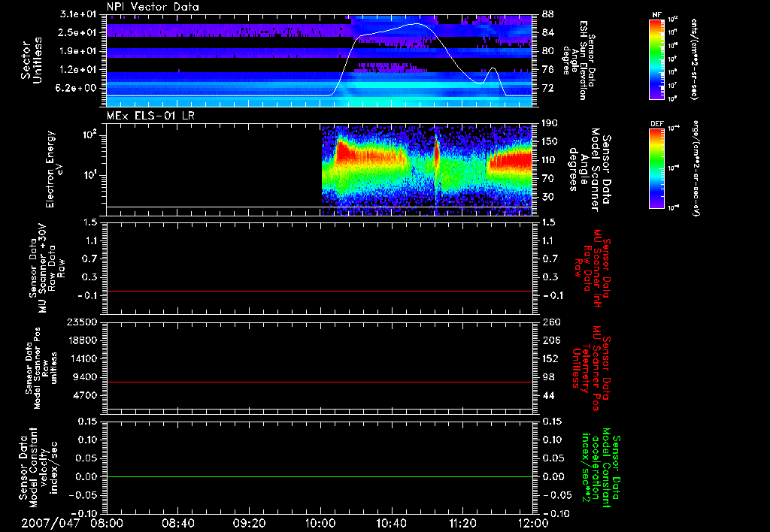The image size is (770, 532).
Task: Select the 'MU Scanner +30V Raw Data' label
Action: coord(47,268)
